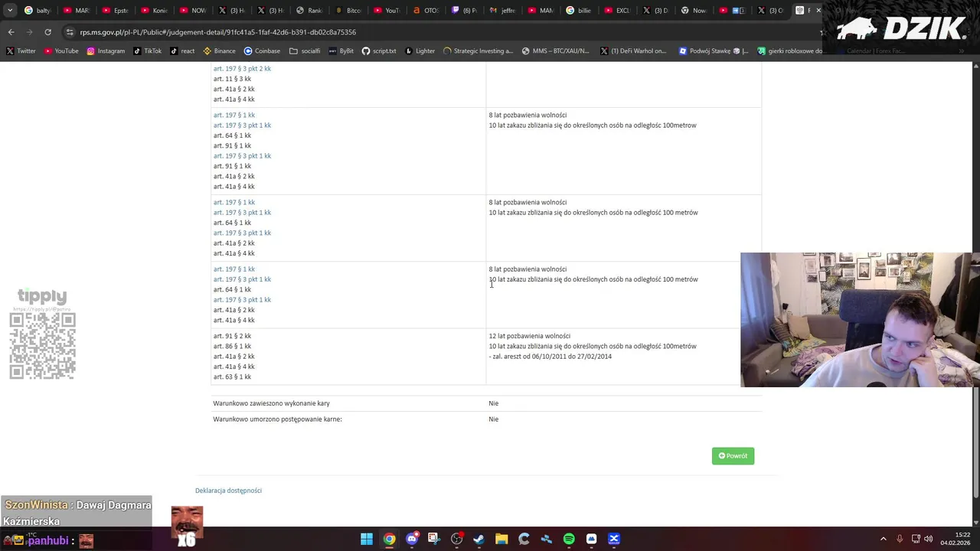The image size is (980, 551).
Task: Open the Deklaracja dostępności link
Action: (x=228, y=491)
